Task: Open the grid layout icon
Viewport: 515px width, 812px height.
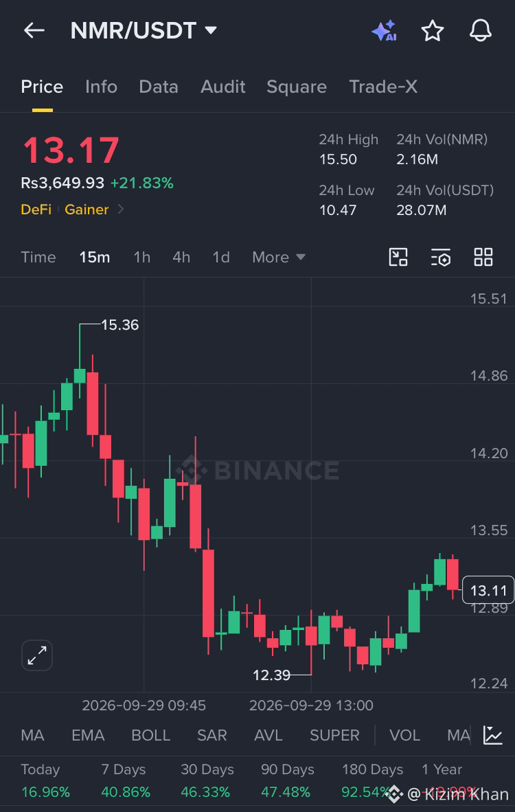Action: (x=483, y=257)
